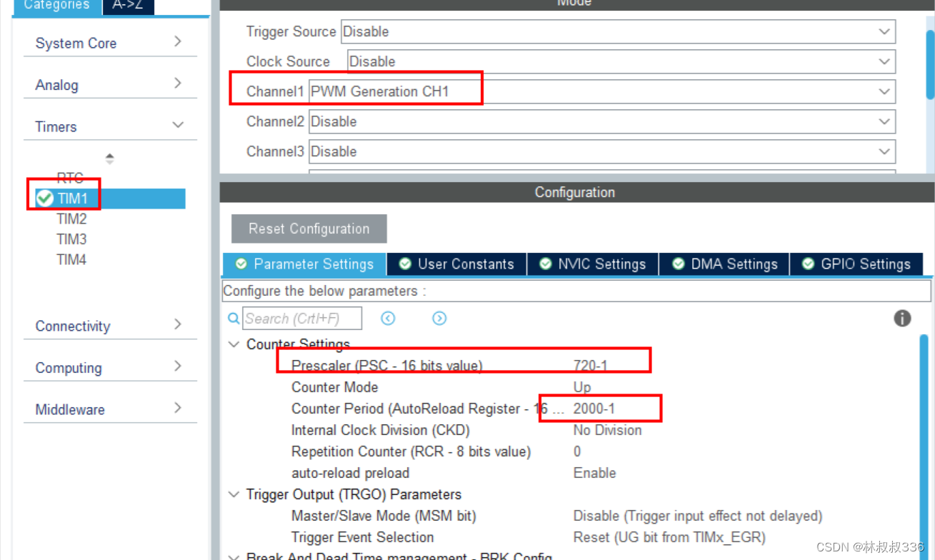Open the User Constants tab
The height and width of the screenshot is (560, 935).
point(457,264)
